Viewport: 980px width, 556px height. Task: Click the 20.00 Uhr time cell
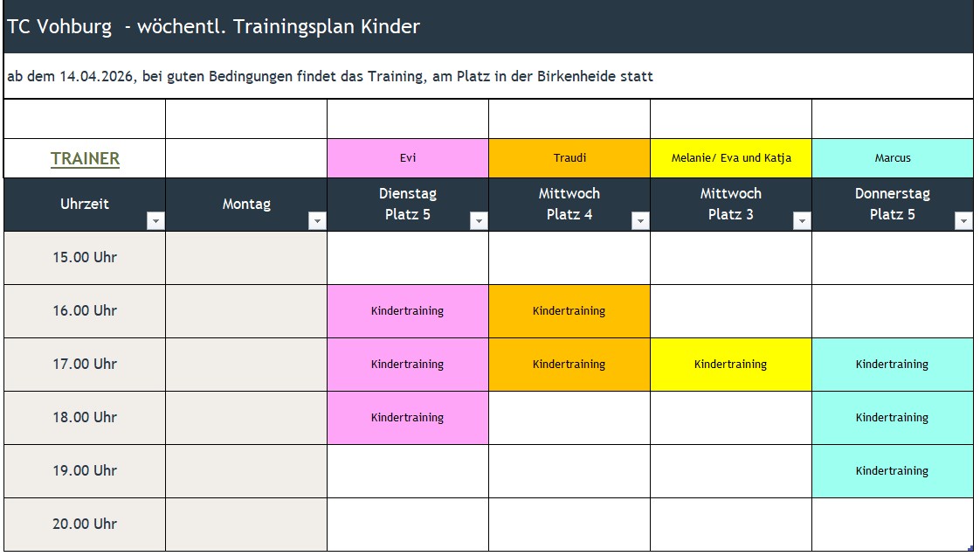click(x=85, y=525)
